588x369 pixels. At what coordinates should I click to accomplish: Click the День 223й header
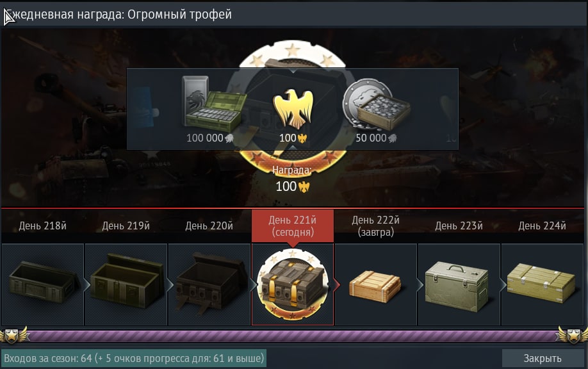459,225
